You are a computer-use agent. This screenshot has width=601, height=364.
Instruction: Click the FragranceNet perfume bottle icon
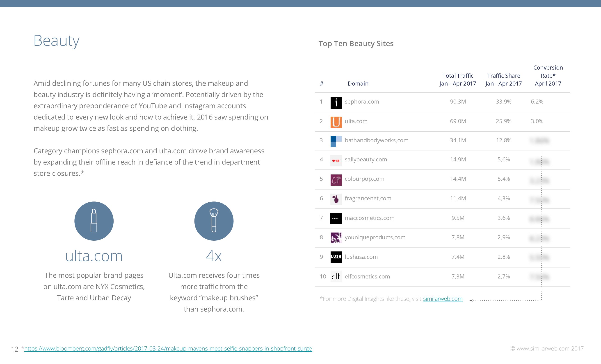336,199
